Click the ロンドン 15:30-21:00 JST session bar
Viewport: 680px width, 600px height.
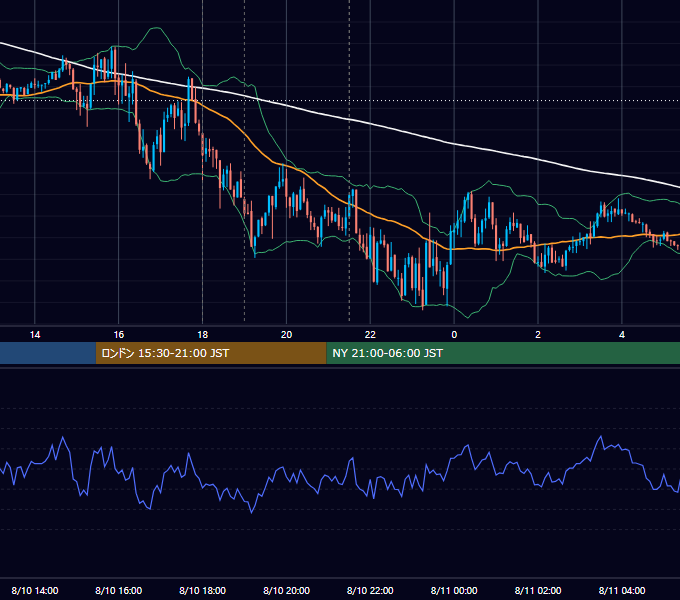click(211, 353)
